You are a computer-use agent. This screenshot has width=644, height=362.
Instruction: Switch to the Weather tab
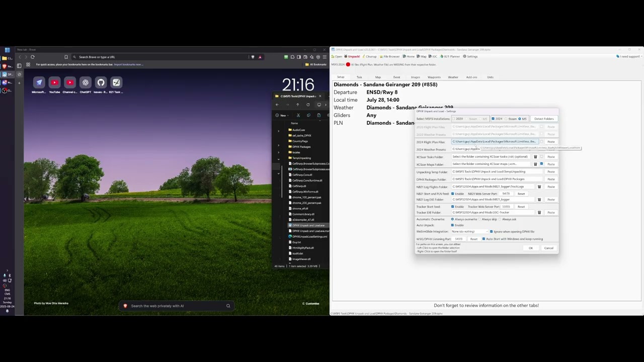click(x=453, y=77)
